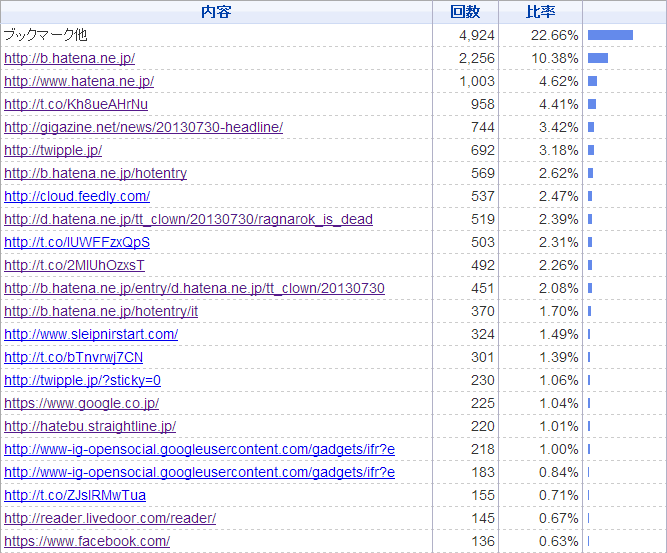Select the 比率 column header
Screen dimensions: 667x553
point(540,12)
